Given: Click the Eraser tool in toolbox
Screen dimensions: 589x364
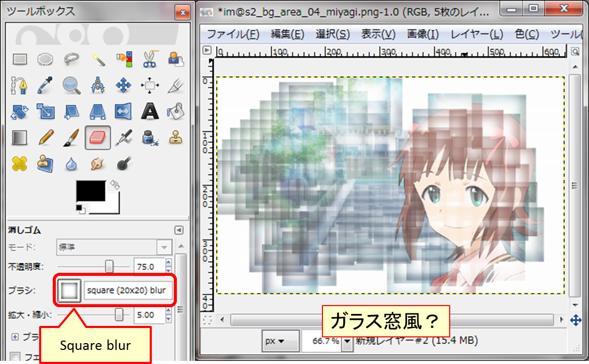Looking at the screenshot, I should coord(98,138).
